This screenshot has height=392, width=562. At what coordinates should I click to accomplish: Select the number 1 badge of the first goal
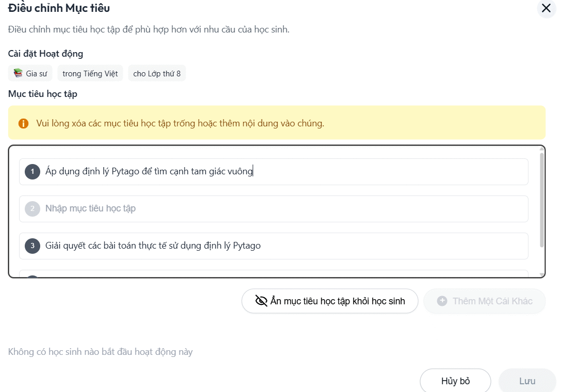(x=32, y=171)
